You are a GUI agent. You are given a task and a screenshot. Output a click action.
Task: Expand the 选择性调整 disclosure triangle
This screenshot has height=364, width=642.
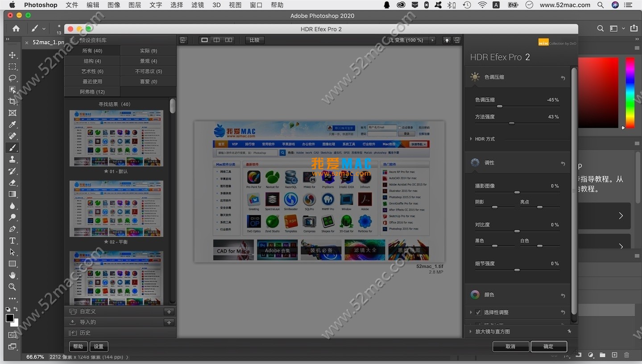coord(471,312)
